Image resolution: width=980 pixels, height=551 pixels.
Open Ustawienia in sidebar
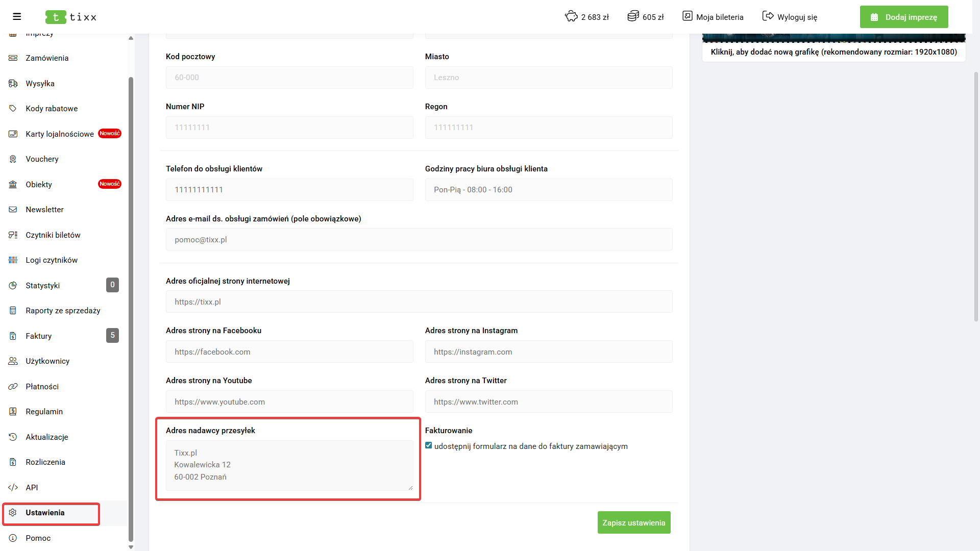(x=45, y=513)
